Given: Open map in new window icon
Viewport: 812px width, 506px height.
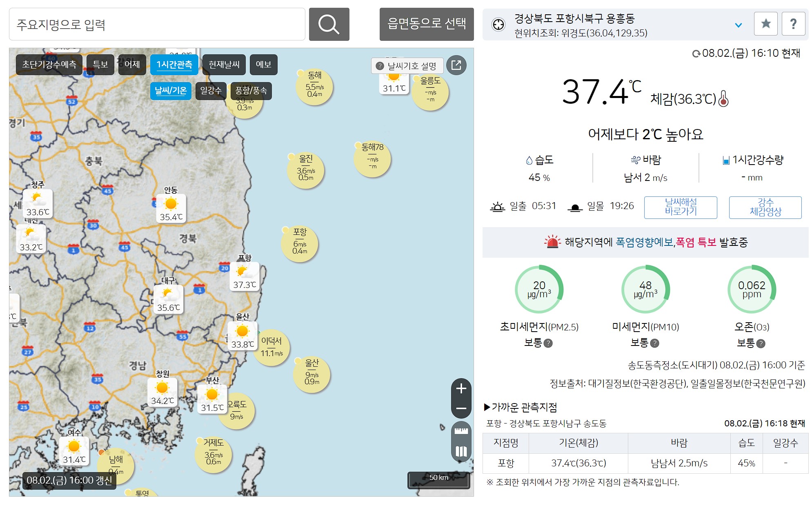Looking at the screenshot, I should point(456,65).
